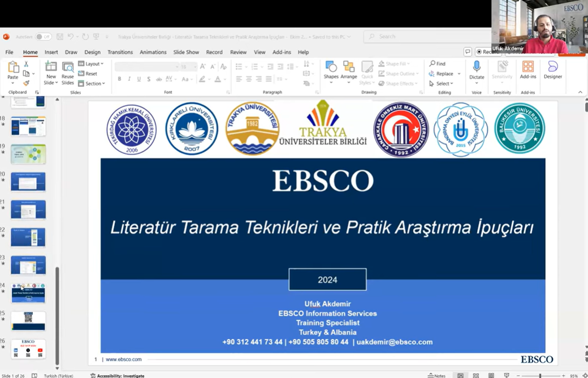Select the Format Painter brush icon
The image size is (588, 378).
[x=26, y=83]
